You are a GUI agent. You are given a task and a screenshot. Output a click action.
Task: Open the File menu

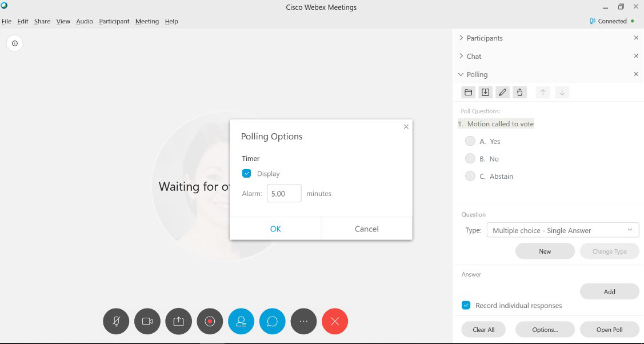[7, 21]
